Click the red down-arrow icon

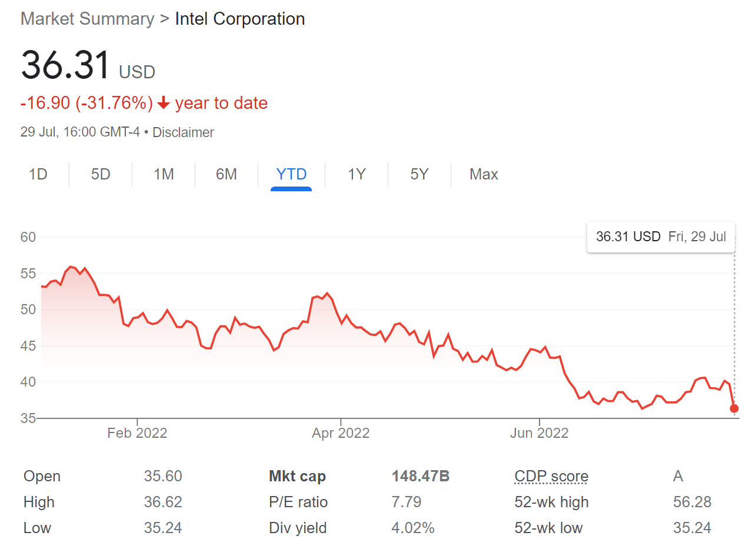164,104
